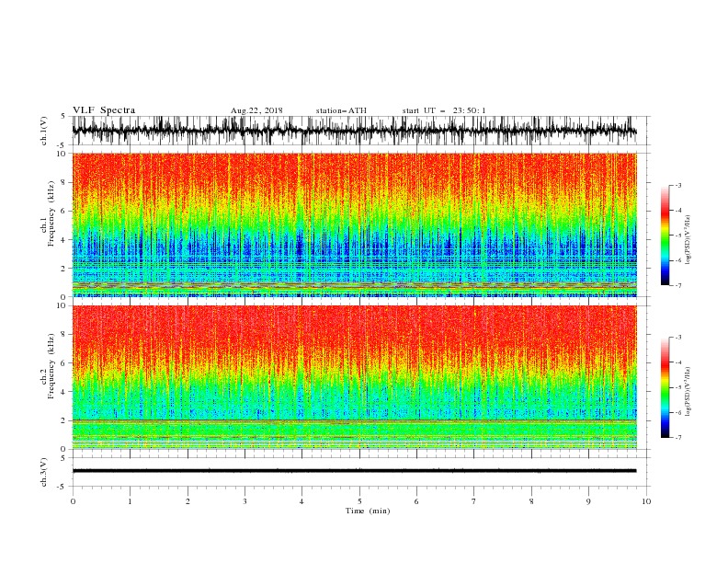This screenshot has width=728, height=563.
Task: Click time axis tick label '5' below ch.3
Action: [x=359, y=501]
